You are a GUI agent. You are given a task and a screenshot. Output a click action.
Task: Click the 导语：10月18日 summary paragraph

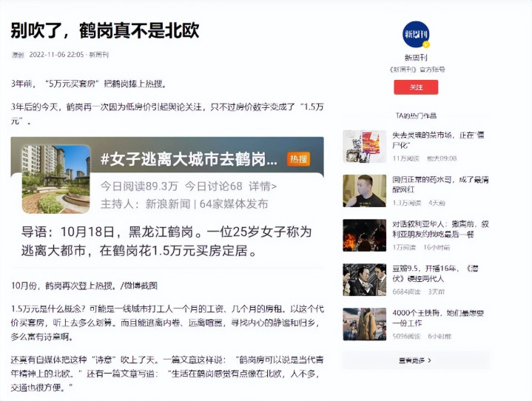(x=166, y=241)
